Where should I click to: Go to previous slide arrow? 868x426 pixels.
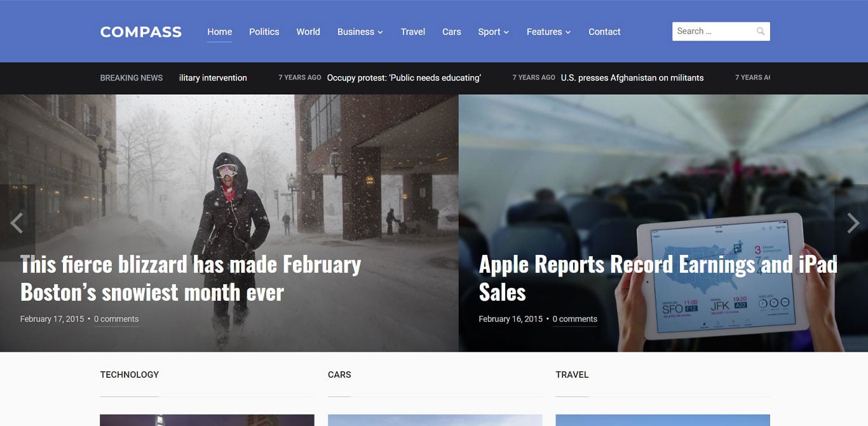(17, 223)
